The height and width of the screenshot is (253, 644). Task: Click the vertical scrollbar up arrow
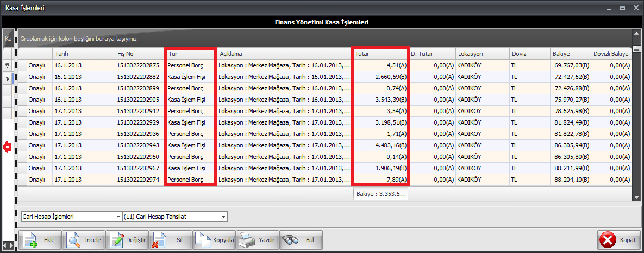point(637,33)
